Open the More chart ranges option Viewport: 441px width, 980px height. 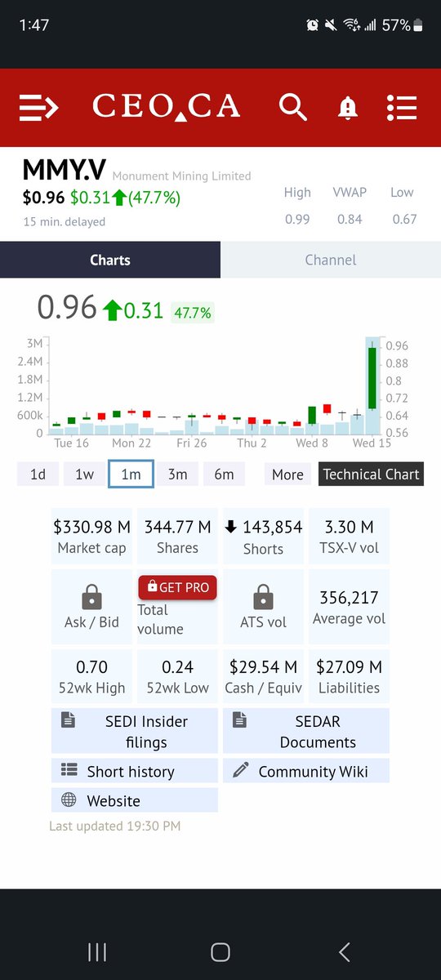coord(287,474)
